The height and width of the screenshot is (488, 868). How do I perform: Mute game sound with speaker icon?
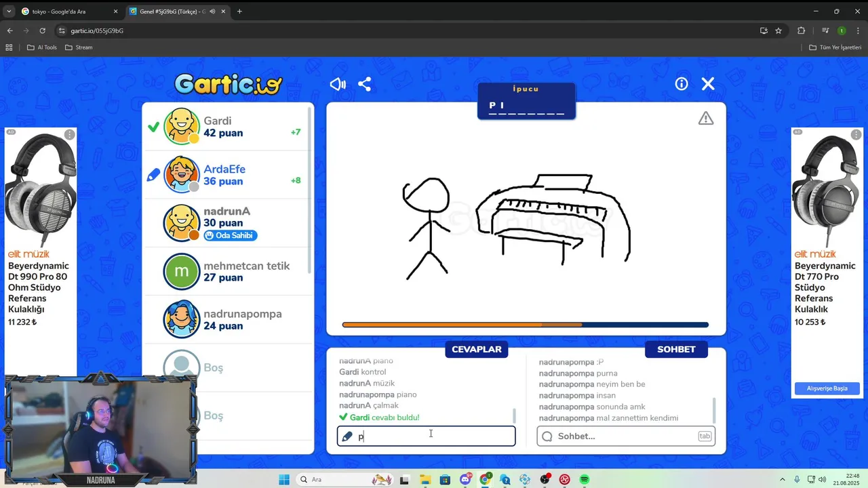pyautogui.click(x=338, y=84)
